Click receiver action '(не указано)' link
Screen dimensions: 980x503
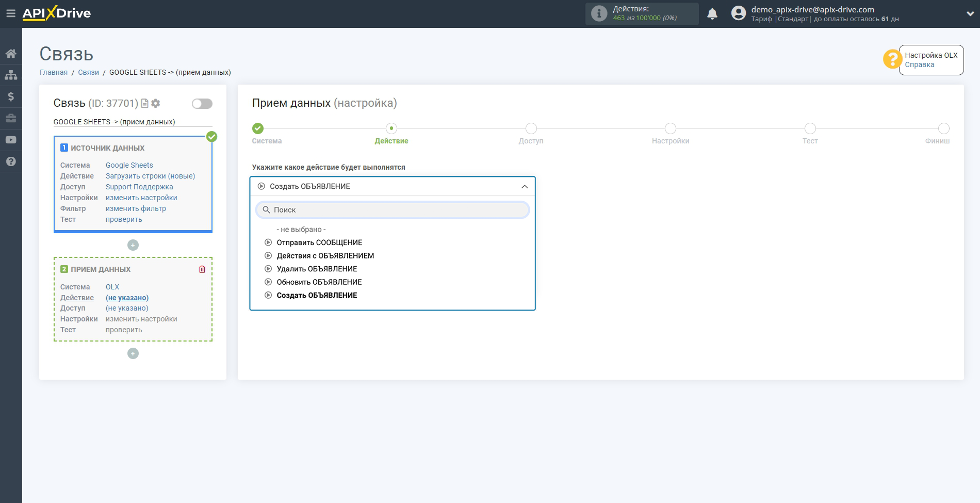pyautogui.click(x=127, y=298)
